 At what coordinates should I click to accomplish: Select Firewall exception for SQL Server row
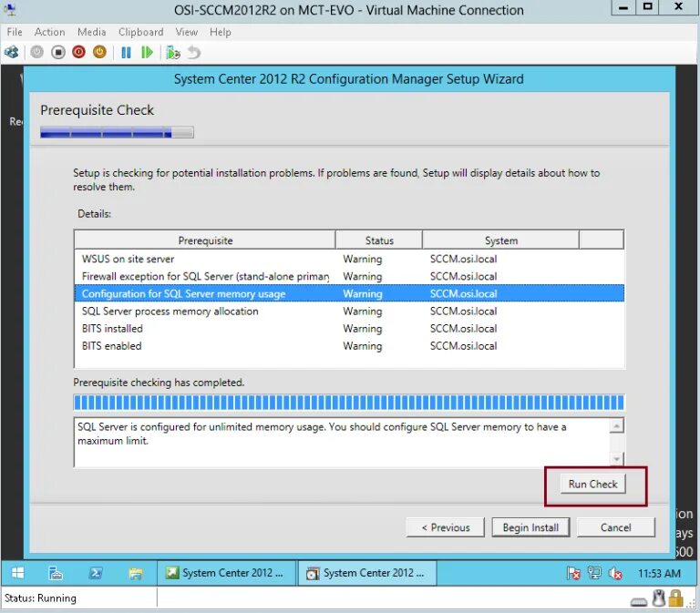pos(350,276)
